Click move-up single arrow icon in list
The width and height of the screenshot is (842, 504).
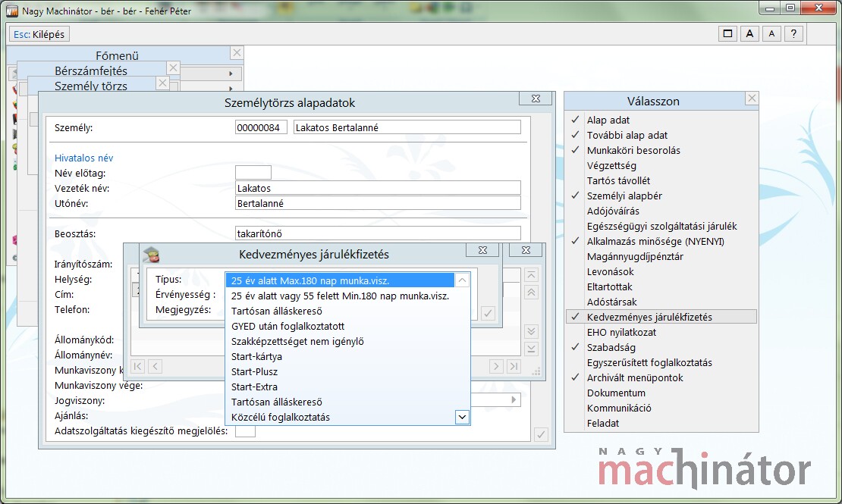(x=531, y=275)
